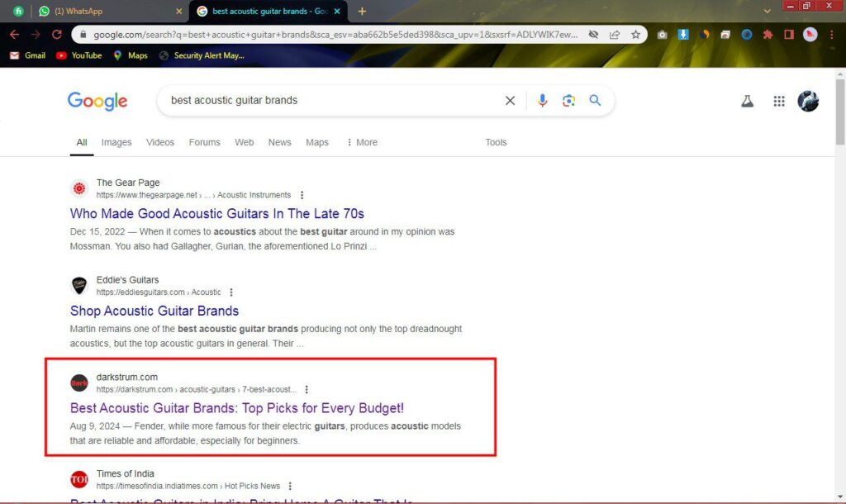Open Chrome three-dot menu
The image size is (846, 504).
point(831,35)
